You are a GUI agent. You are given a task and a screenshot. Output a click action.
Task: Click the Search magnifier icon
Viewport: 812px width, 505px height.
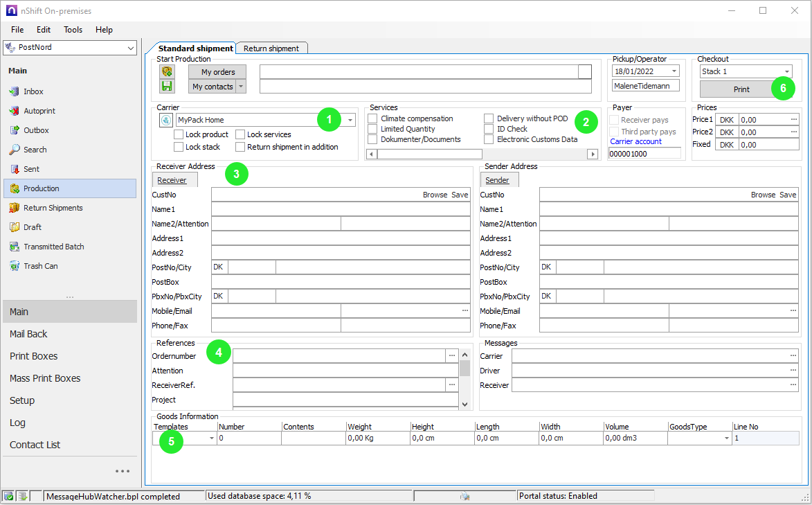[x=15, y=150]
